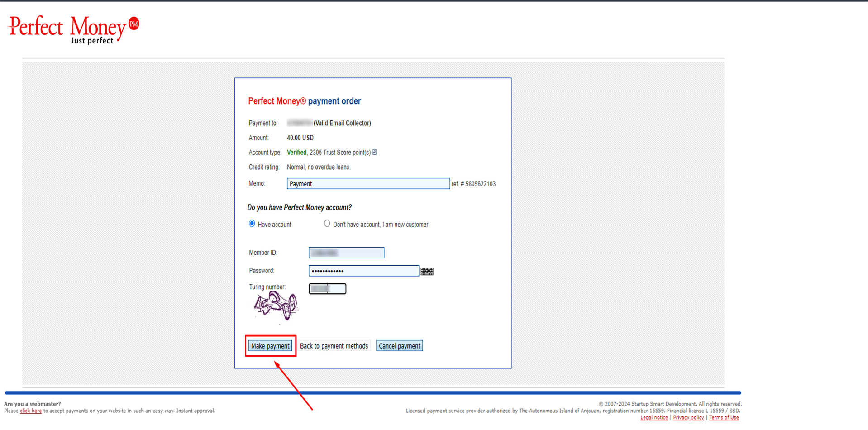Focus the Member ID field
The image size is (868, 430).
[346, 253]
